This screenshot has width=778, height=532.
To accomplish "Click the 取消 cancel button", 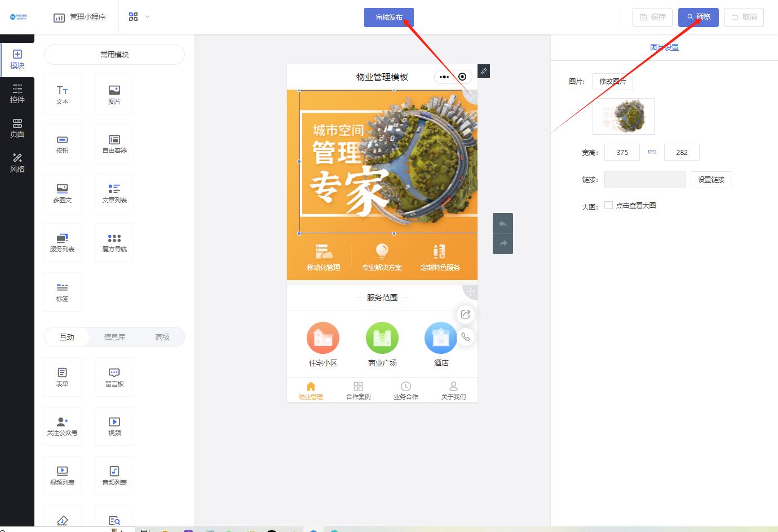I will 744,17.
